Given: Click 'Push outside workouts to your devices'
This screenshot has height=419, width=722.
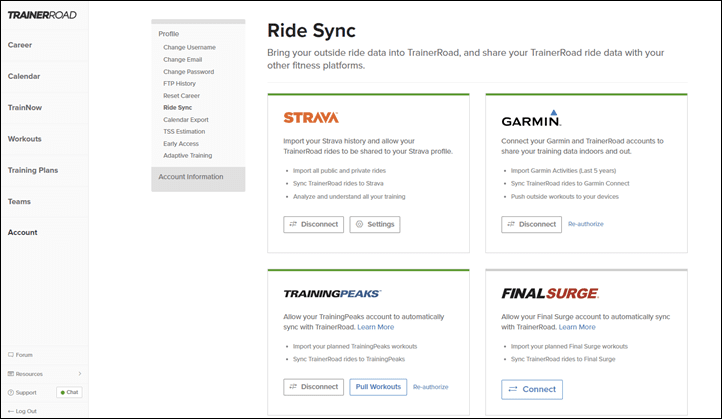Looking at the screenshot, I should coord(565,197).
